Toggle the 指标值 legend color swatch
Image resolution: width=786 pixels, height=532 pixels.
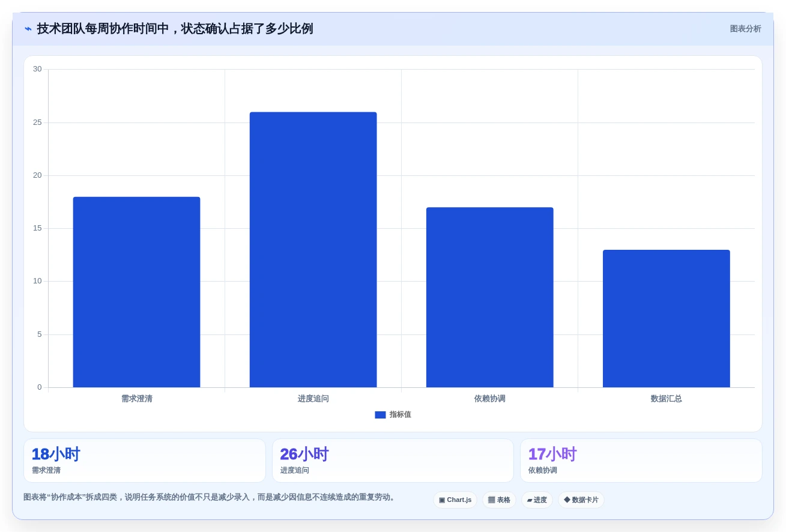coord(380,415)
